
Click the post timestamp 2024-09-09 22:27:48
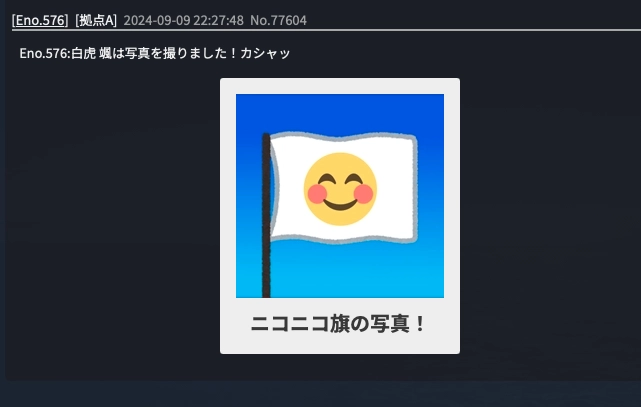coord(184,20)
